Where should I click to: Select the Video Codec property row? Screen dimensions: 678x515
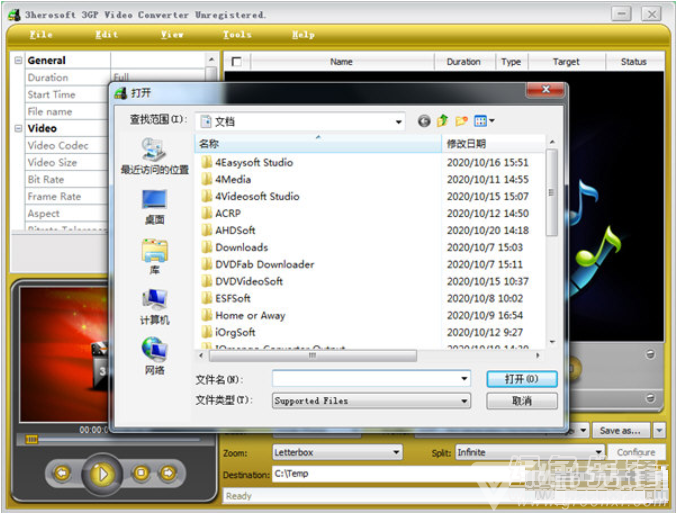click(67, 145)
